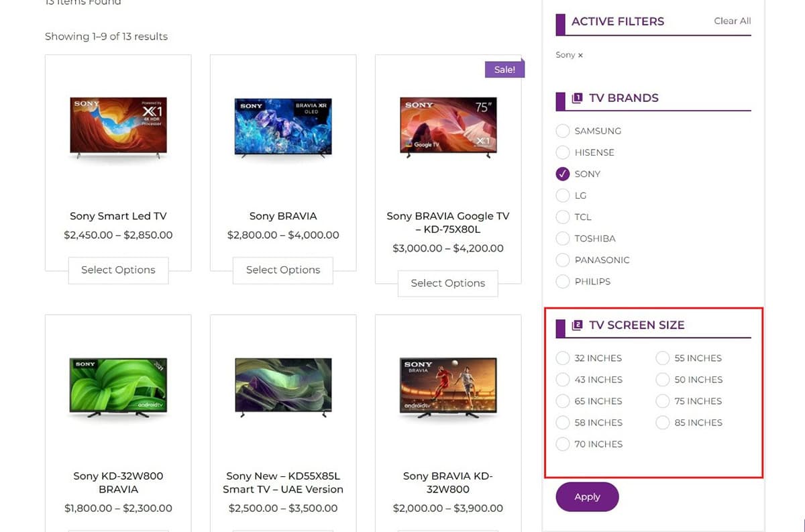Click the Sale! badge on Google TV
The width and height of the screenshot is (805, 532).
(504, 70)
